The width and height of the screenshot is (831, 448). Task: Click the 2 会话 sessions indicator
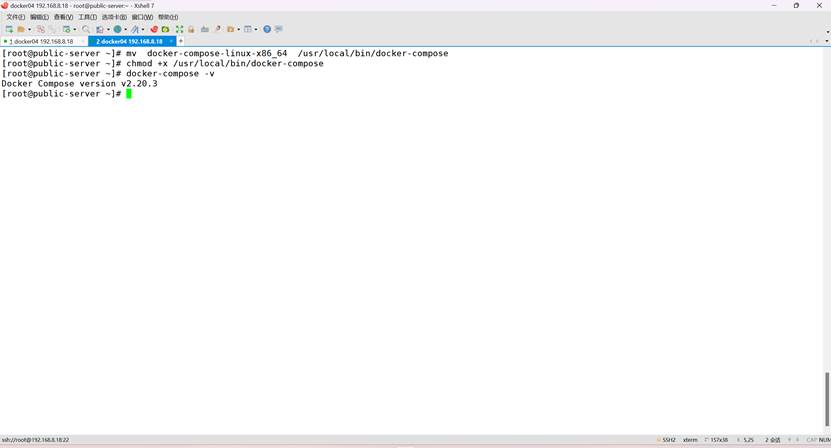pyautogui.click(x=773, y=440)
